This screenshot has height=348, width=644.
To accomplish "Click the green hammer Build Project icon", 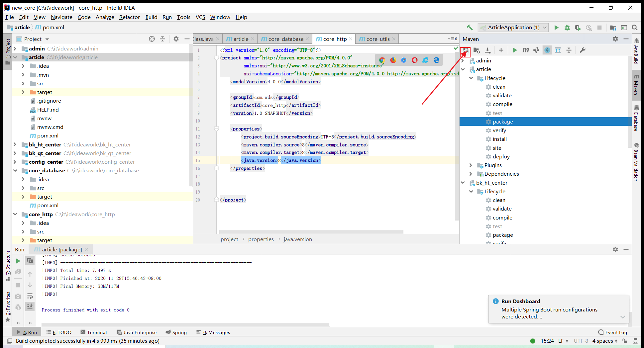I will pyautogui.click(x=470, y=28).
